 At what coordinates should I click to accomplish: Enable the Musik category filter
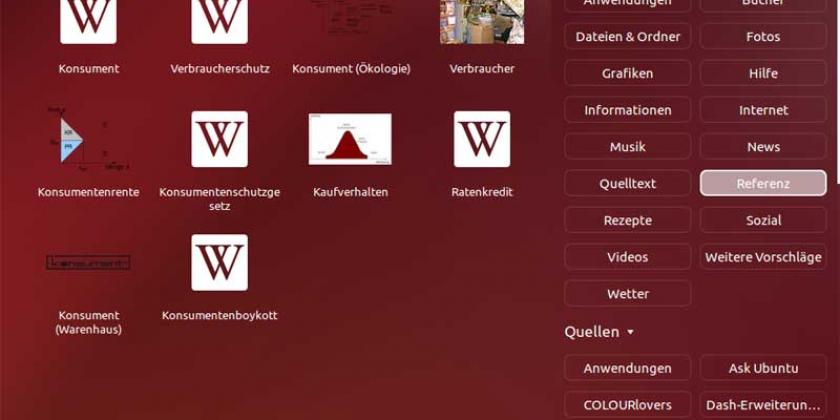tap(627, 147)
